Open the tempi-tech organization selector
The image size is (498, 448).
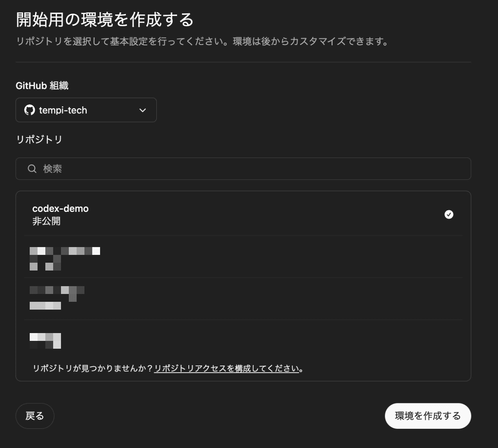tap(86, 110)
